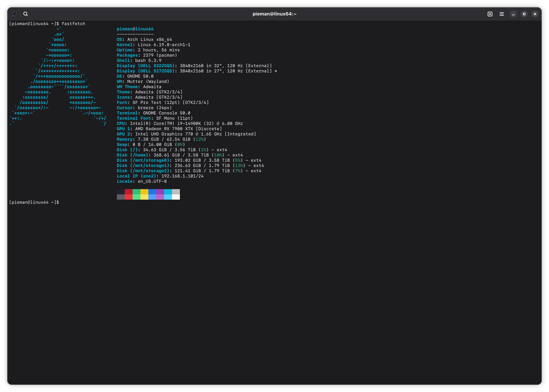Select the 'Disk (/home)' 368.61 GiB line
Image resolution: width=549 pixels, height=392 pixels.
pos(180,155)
